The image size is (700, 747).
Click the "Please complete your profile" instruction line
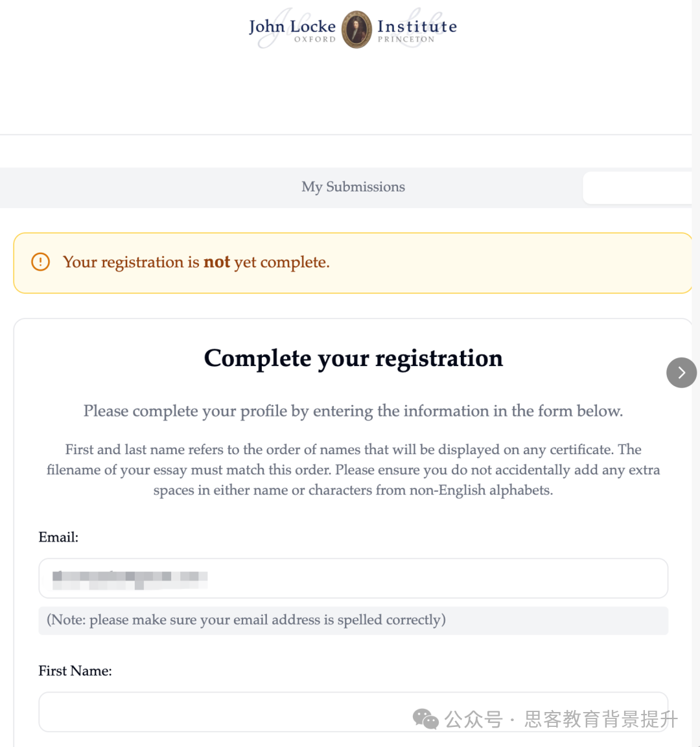(x=353, y=411)
